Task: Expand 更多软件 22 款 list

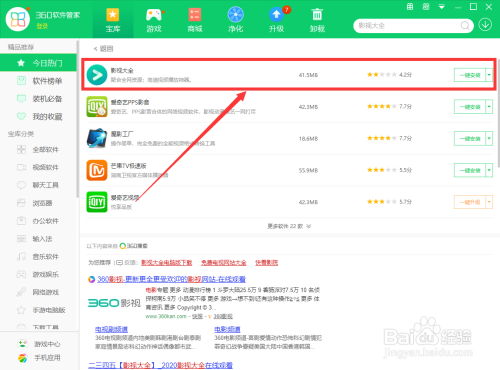Action: tap(289, 226)
